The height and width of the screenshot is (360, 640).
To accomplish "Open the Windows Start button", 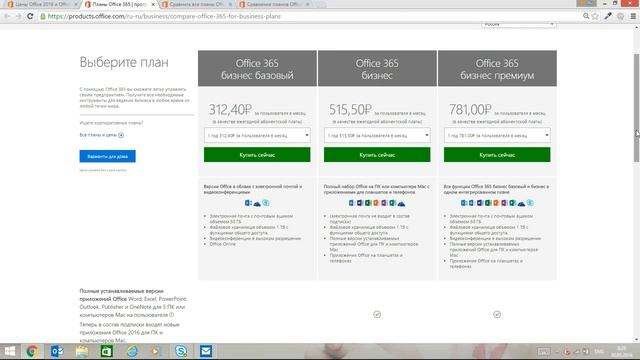I will click(x=9, y=351).
